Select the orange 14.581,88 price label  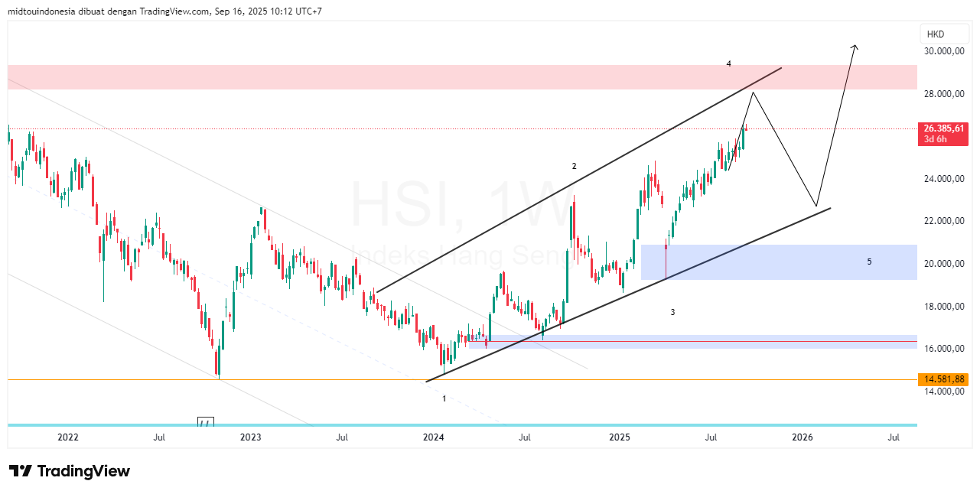pos(943,379)
